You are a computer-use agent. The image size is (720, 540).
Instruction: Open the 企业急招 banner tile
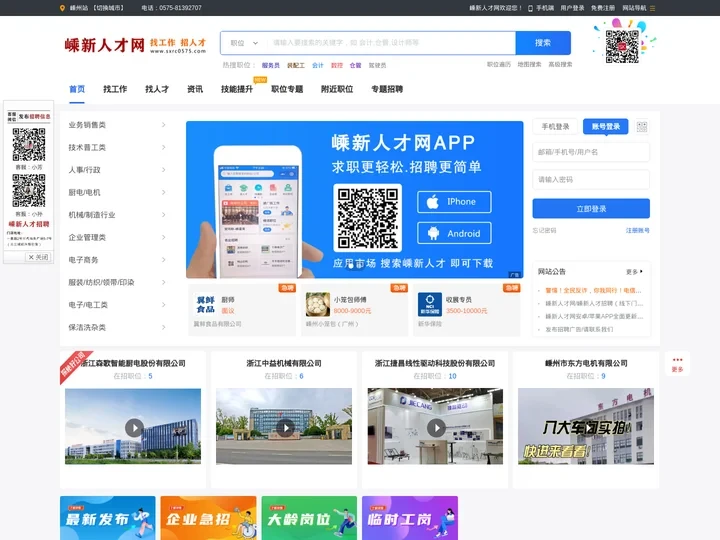208,518
